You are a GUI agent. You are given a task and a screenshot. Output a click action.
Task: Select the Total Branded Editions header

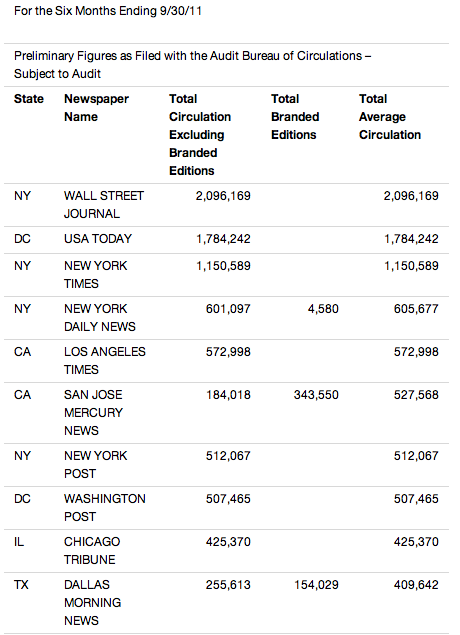[295, 117]
